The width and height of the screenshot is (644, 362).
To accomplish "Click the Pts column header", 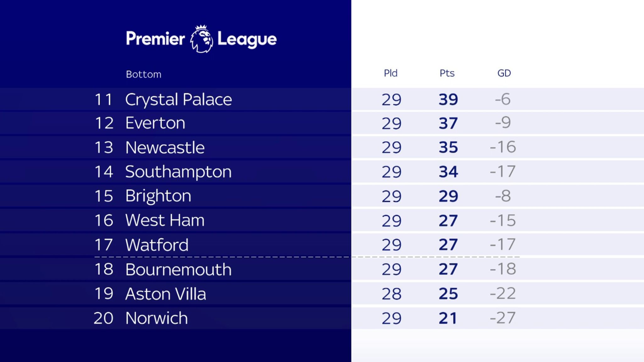I will [x=447, y=73].
